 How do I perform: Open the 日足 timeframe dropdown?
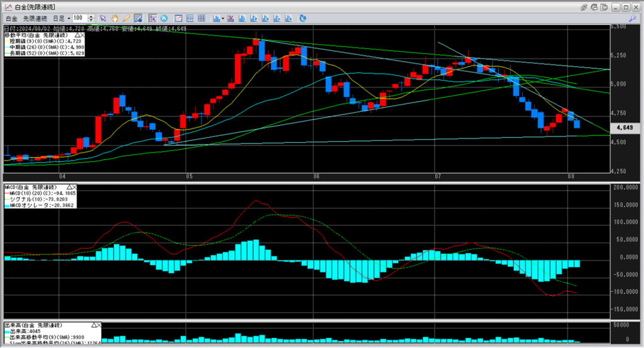tap(61, 18)
